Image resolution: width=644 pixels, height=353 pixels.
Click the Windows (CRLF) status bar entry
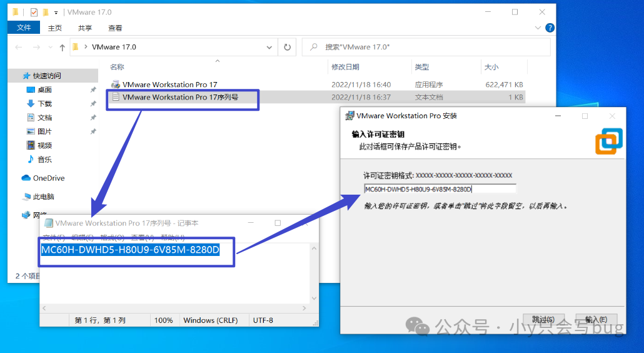click(x=210, y=320)
